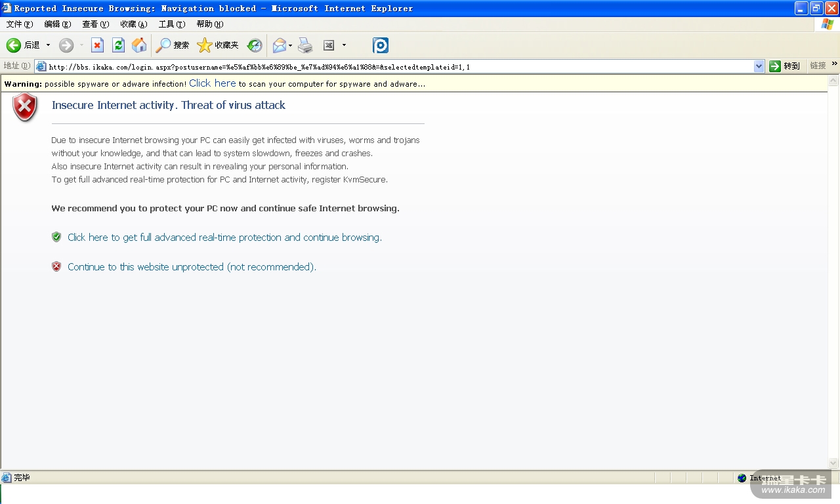
Task: Click the Print icon in the toolbar
Action: [x=305, y=45]
